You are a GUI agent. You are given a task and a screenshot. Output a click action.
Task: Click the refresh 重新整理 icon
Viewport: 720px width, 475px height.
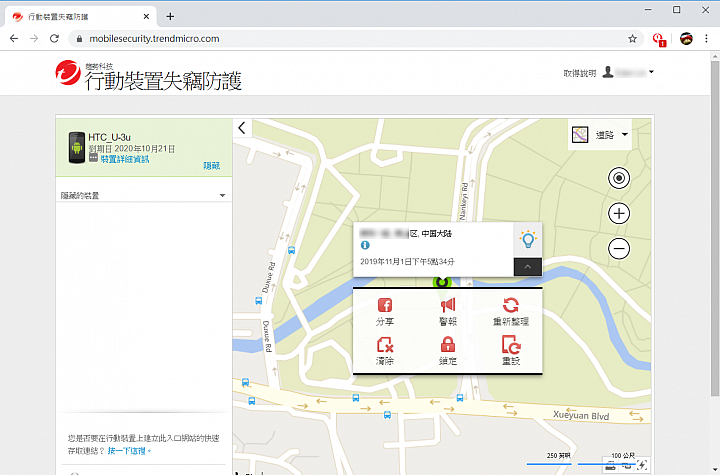coord(511,305)
